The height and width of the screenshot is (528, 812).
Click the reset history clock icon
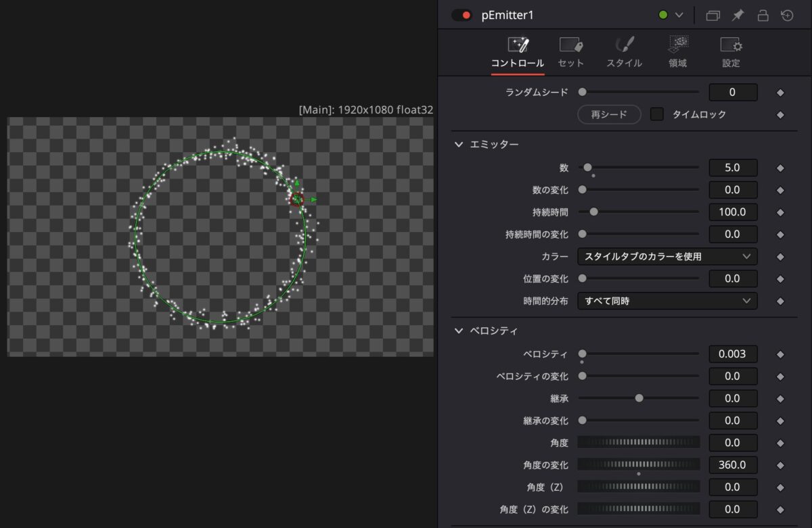[x=787, y=15]
